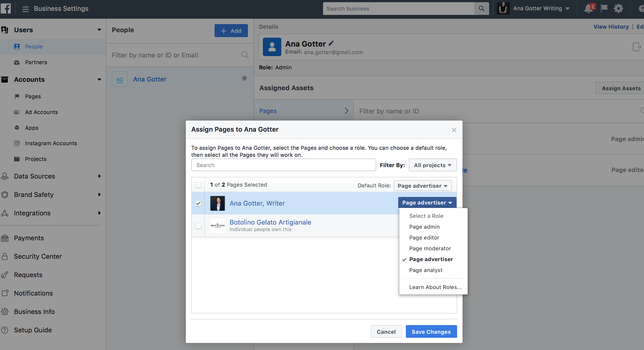Image resolution: width=644 pixels, height=350 pixels.
Task: Click the Instagram Accounts camera icon
Action: [x=17, y=143]
